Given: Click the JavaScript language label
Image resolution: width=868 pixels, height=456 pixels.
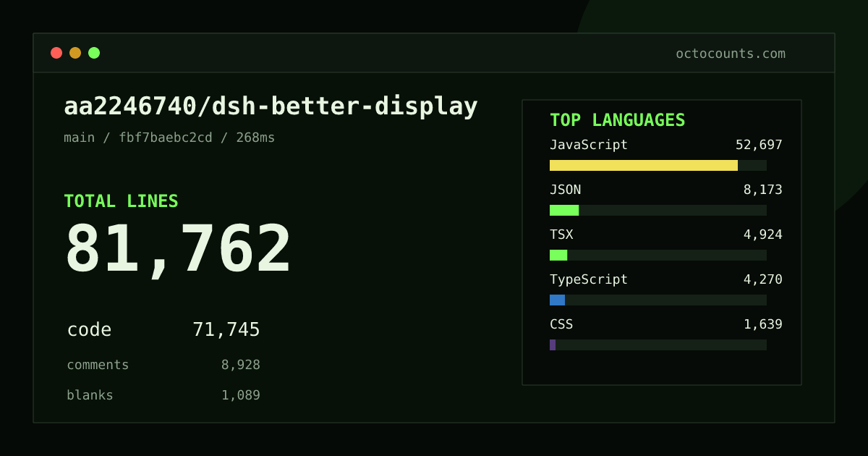Looking at the screenshot, I should 589,145.
